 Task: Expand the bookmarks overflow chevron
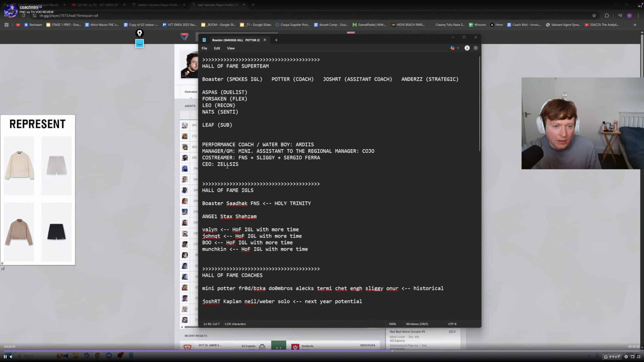(x=635, y=25)
